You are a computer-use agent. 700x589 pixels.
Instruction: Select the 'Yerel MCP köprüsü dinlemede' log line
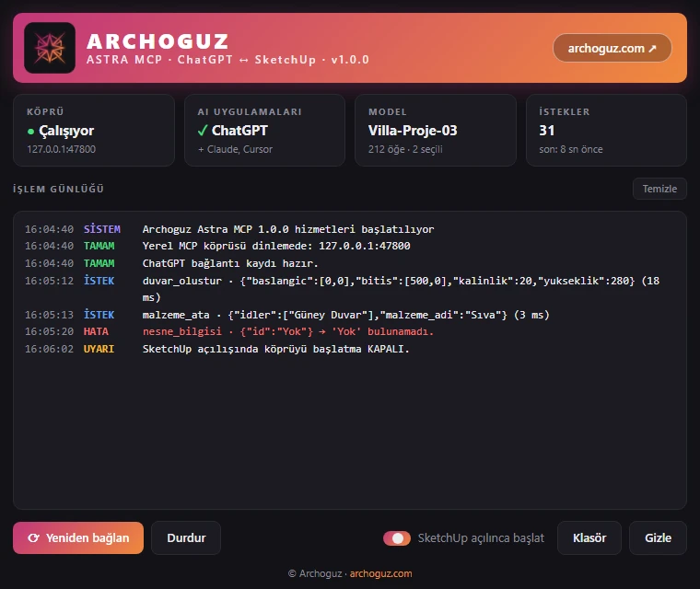click(350, 246)
